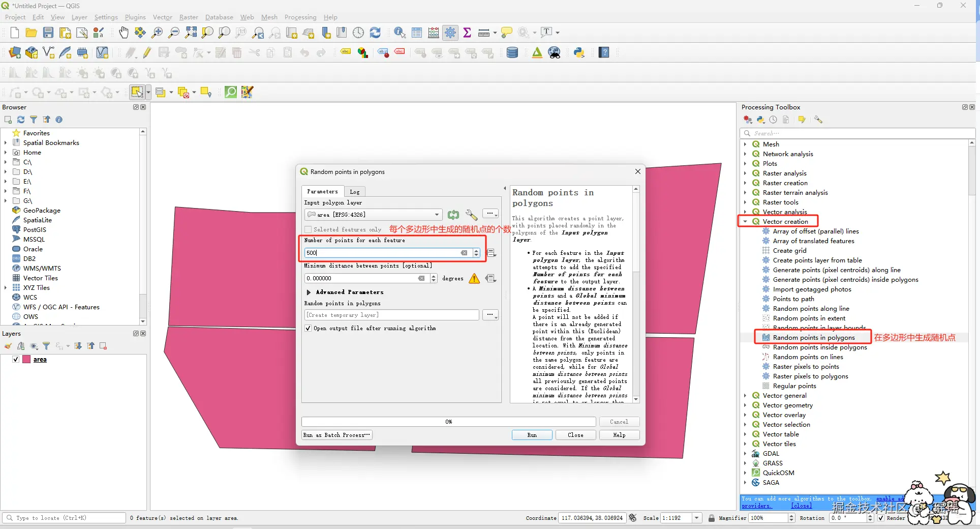Viewport: 980px width, 529px height.
Task: Filter the Browser panel tree
Action: point(34,120)
